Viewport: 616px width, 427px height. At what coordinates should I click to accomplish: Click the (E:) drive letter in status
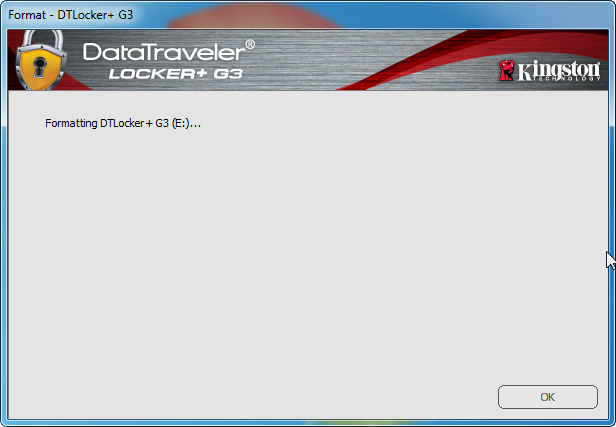[181, 123]
